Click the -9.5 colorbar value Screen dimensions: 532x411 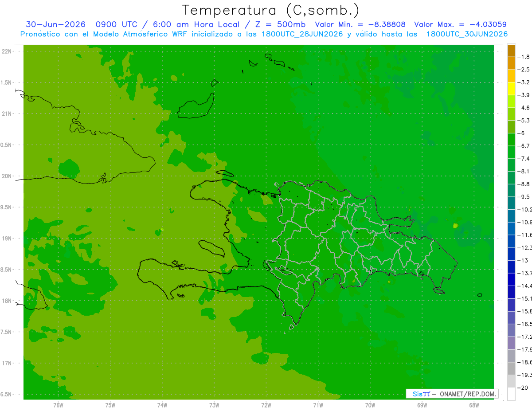[524, 197]
